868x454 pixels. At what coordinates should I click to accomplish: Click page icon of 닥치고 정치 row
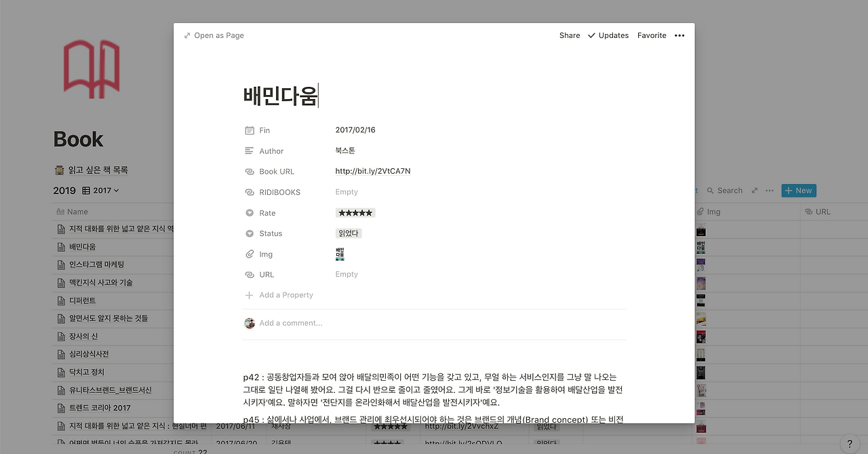coord(61,372)
